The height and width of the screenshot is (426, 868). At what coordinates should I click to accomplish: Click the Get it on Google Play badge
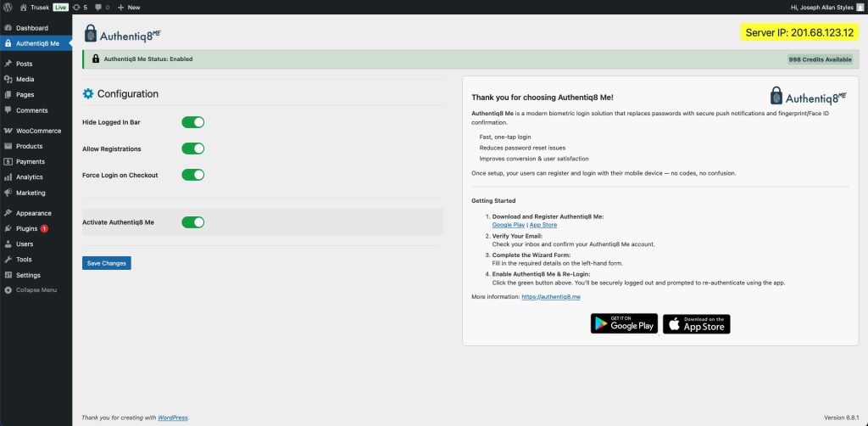tap(624, 323)
